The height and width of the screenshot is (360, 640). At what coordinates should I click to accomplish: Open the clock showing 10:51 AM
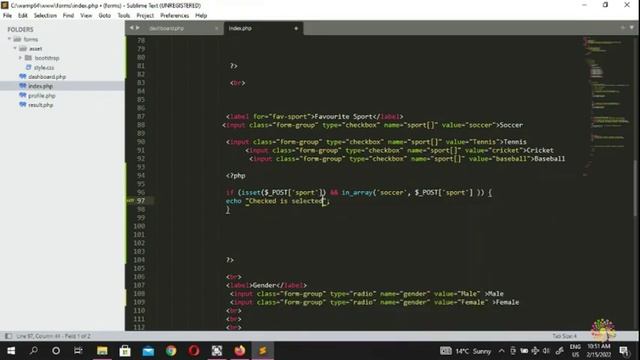coord(599,351)
